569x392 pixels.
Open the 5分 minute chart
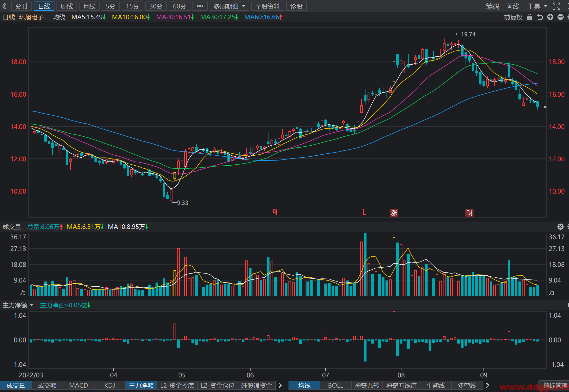click(111, 6)
